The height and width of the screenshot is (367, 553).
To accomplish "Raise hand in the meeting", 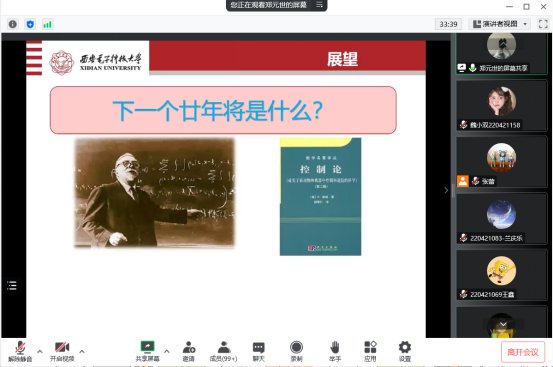I will [x=335, y=351].
